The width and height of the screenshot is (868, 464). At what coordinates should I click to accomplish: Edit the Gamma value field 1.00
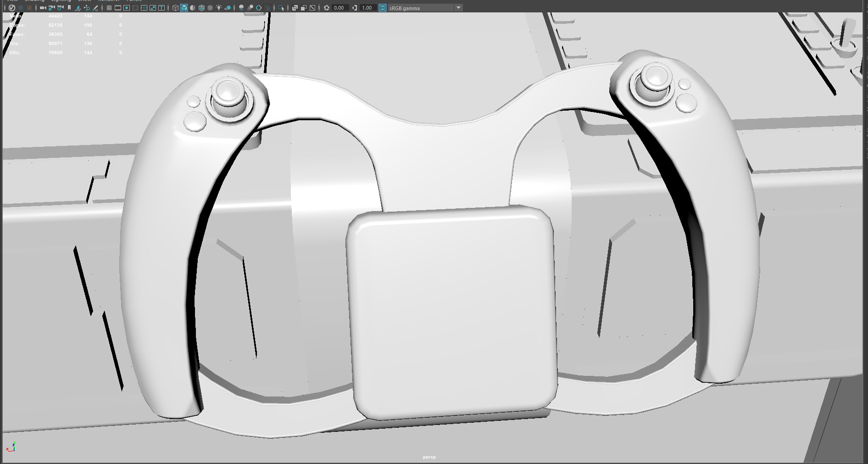[x=368, y=8]
